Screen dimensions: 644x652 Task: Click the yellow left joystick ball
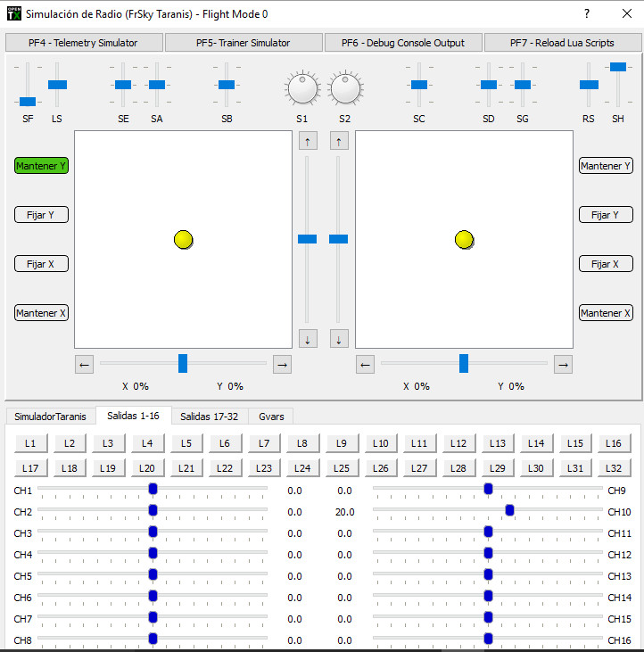183,239
